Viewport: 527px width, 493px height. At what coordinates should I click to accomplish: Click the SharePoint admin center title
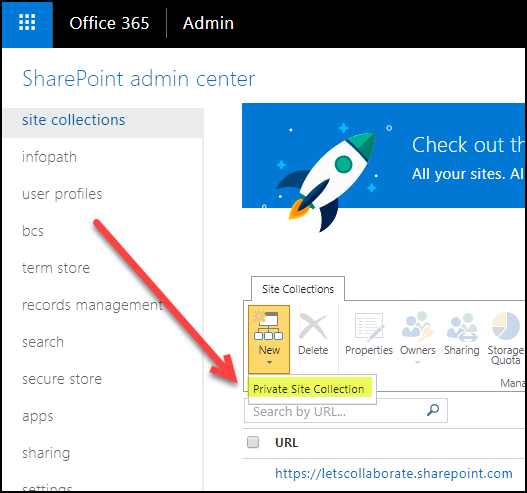(138, 79)
